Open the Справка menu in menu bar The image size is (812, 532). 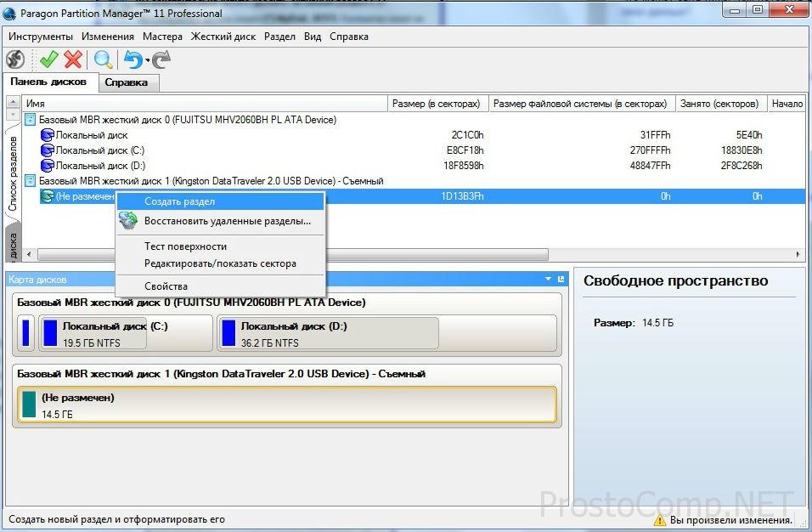pos(349,37)
